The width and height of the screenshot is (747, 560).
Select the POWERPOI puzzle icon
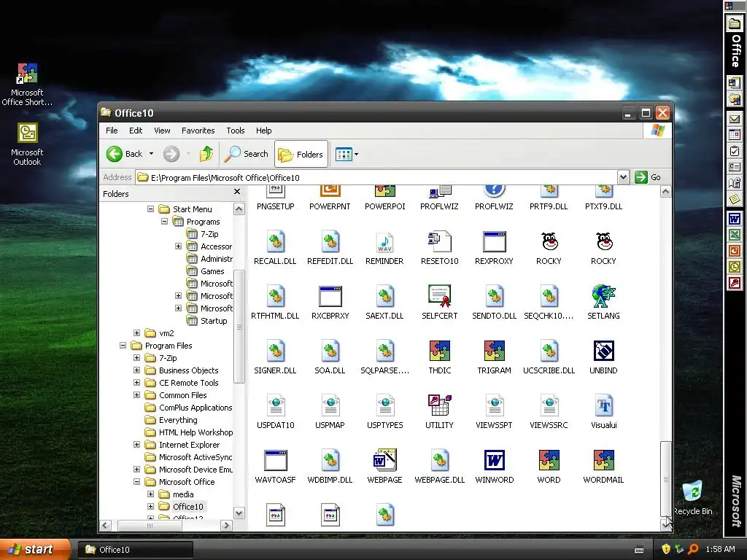tap(384, 191)
